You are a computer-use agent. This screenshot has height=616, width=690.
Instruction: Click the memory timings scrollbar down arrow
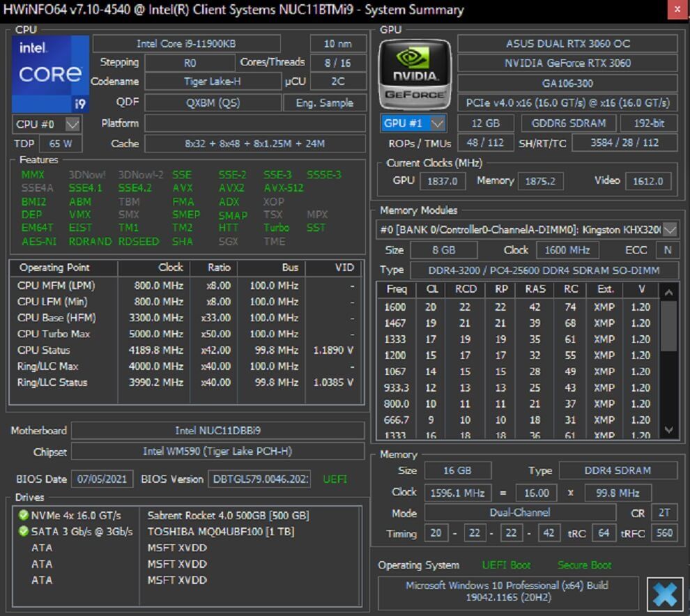coord(669,430)
